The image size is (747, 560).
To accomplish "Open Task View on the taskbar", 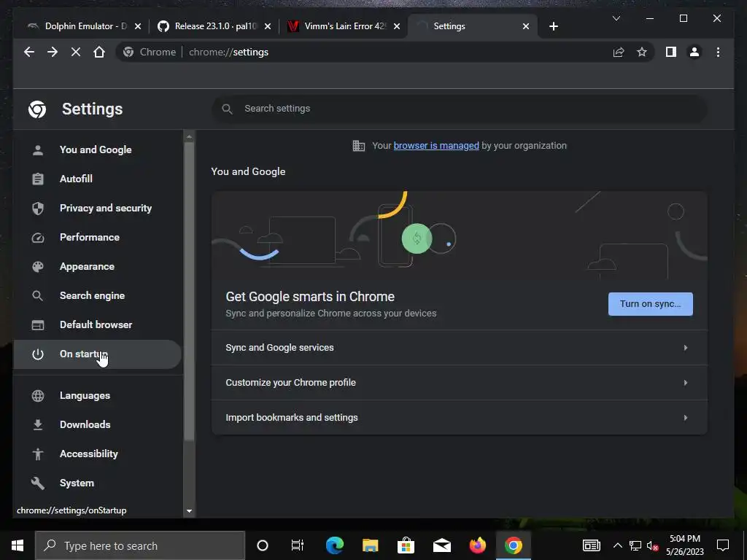I will tap(298, 545).
